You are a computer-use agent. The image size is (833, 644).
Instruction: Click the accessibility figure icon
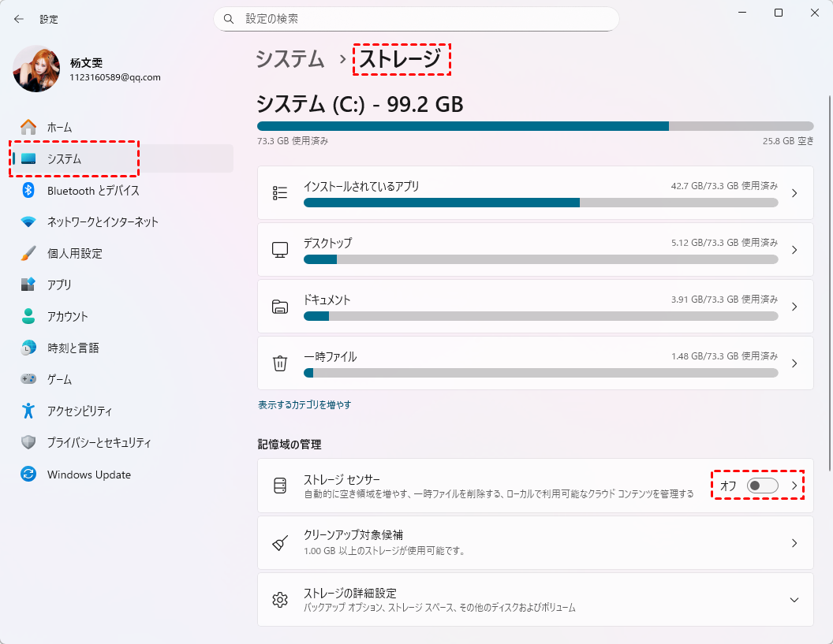point(28,411)
